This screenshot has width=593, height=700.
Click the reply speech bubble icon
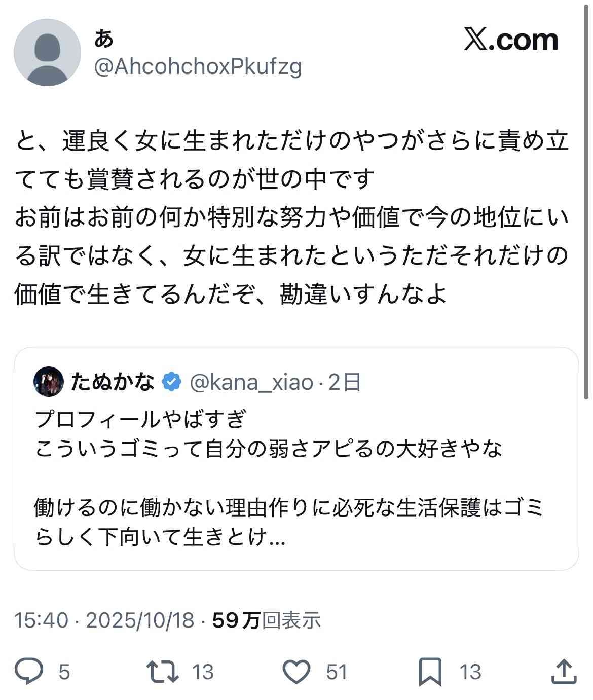point(29,672)
